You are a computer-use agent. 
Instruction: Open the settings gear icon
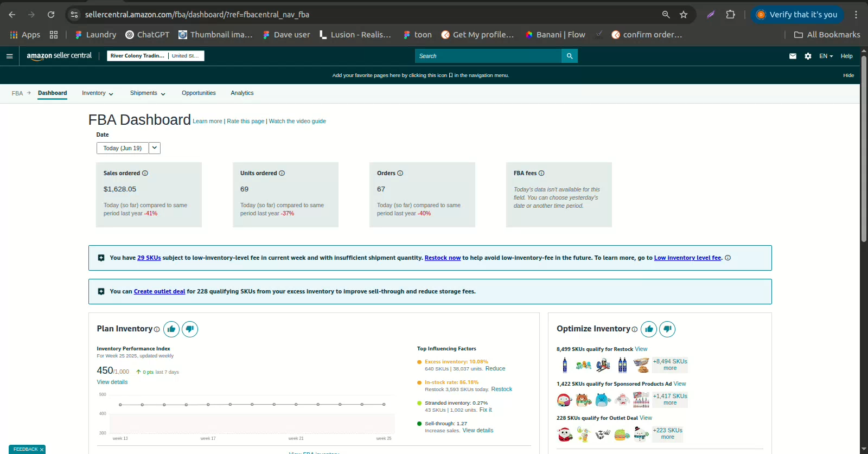[x=808, y=56]
